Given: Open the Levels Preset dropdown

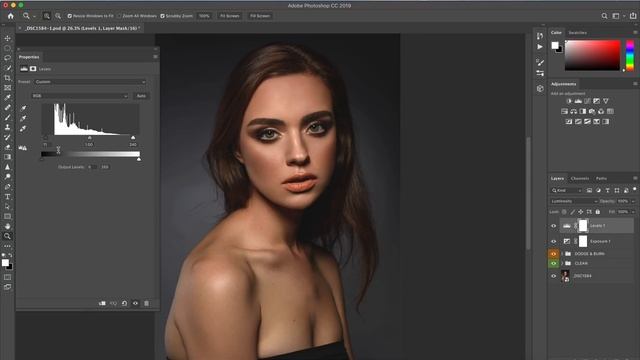Looking at the screenshot, I should click(x=90, y=82).
